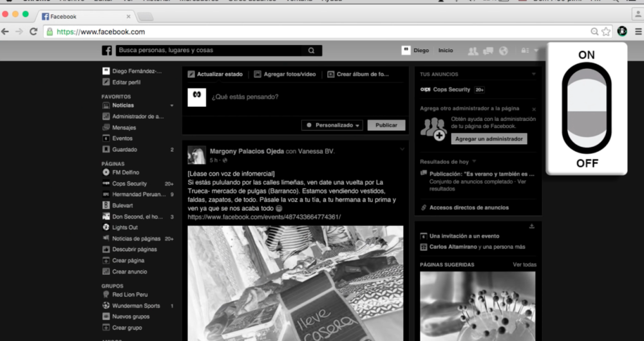Toggle the ON/OFF Lights Out switch
The width and height of the screenshot is (644, 341).
tap(587, 108)
